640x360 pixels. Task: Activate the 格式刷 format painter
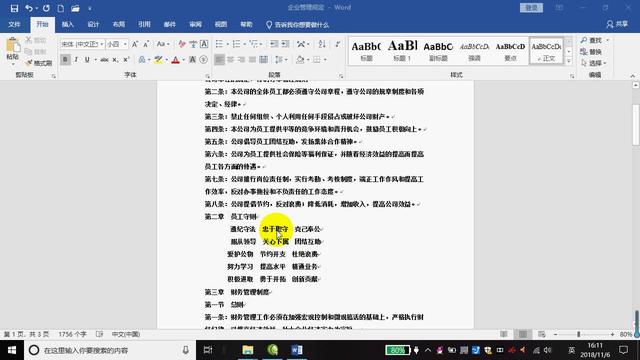(x=38, y=63)
